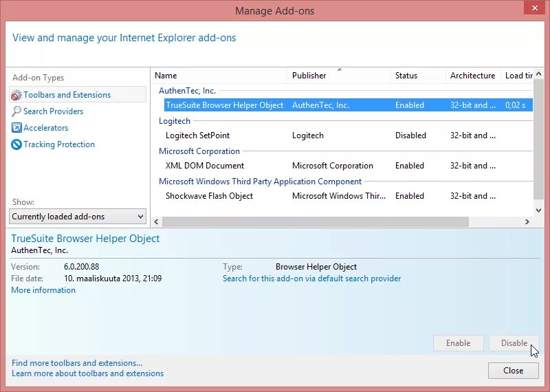Select the Tracking Protection blocked-circle icon
Screen dimensions: 550x392
tap(16, 144)
